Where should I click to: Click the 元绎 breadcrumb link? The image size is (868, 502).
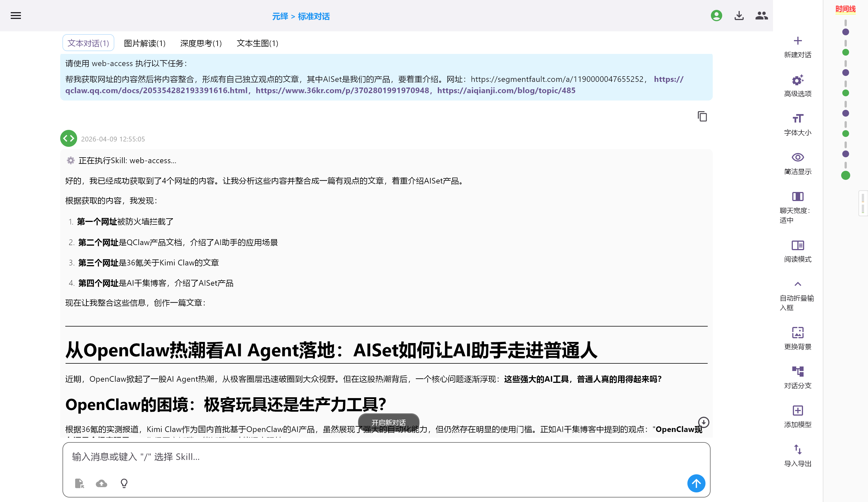point(280,16)
